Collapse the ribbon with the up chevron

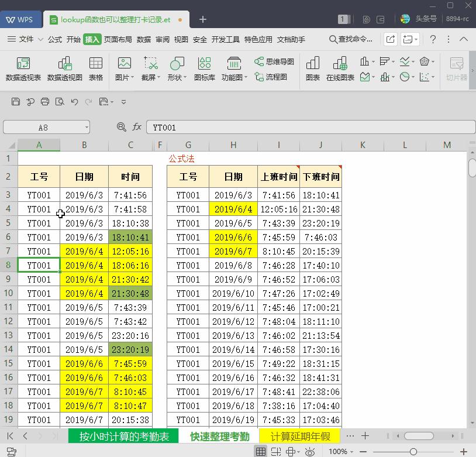click(464, 39)
